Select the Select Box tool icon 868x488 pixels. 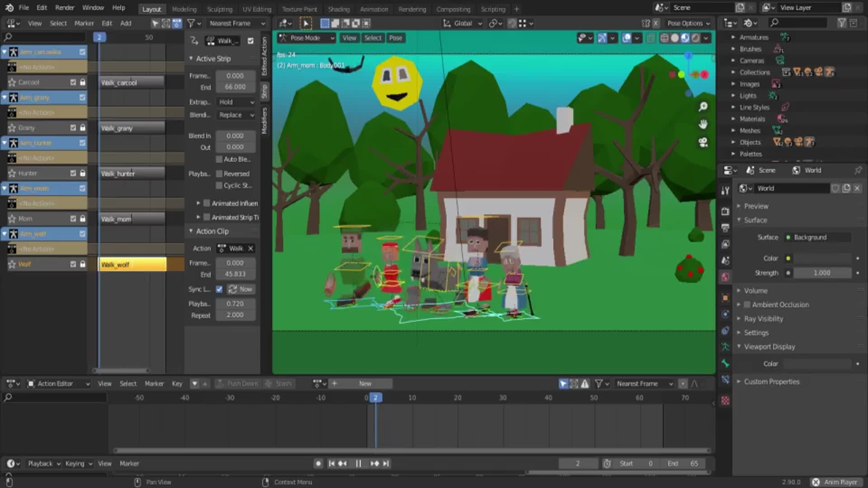pos(306,23)
